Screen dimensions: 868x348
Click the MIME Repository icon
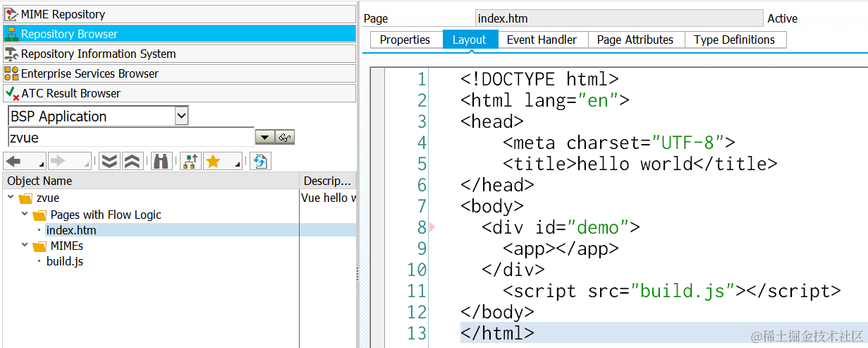point(11,14)
